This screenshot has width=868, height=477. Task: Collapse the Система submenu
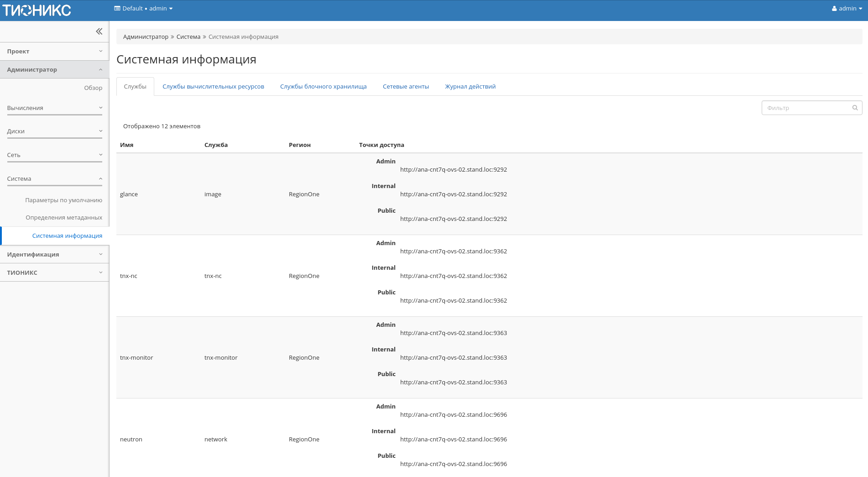pyautogui.click(x=54, y=179)
